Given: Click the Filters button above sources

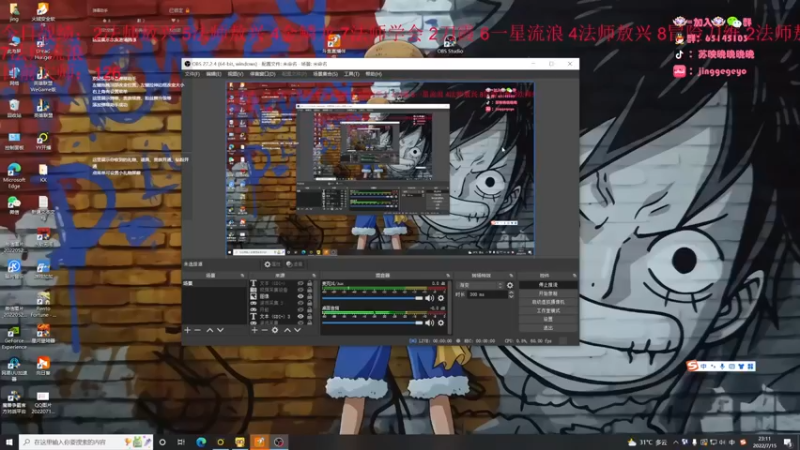Looking at the screenshot, I should [294, 264].
